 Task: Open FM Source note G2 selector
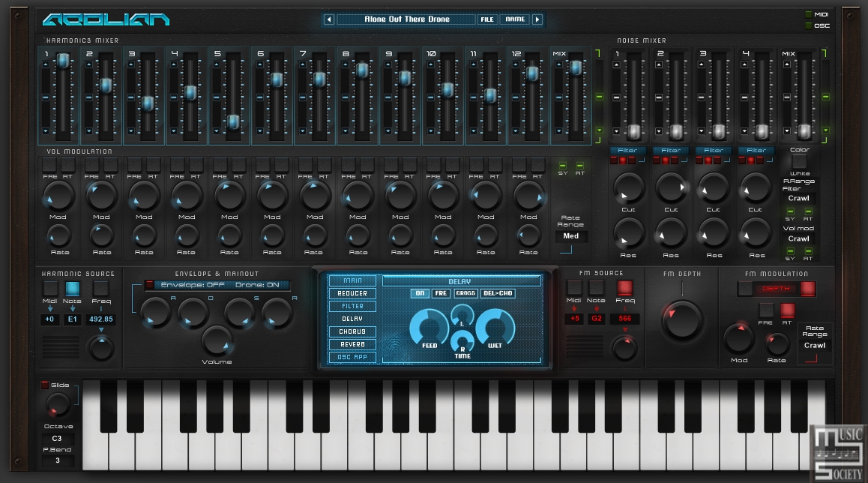tap(596, 319)
